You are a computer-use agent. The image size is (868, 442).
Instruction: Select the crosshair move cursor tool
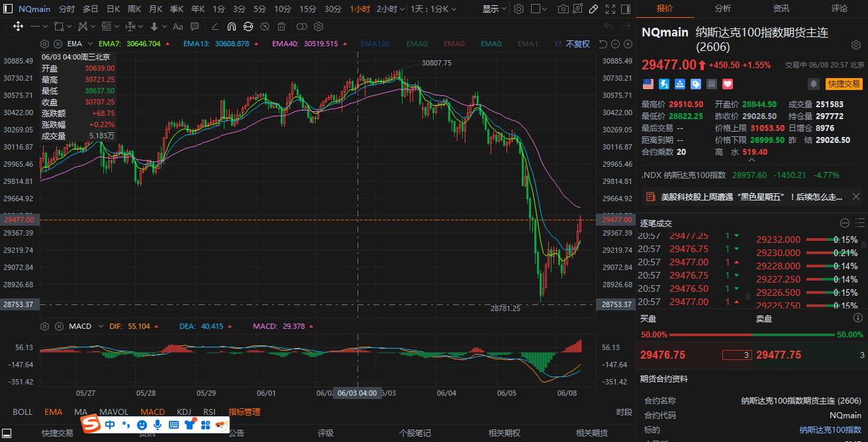[18, 26]
